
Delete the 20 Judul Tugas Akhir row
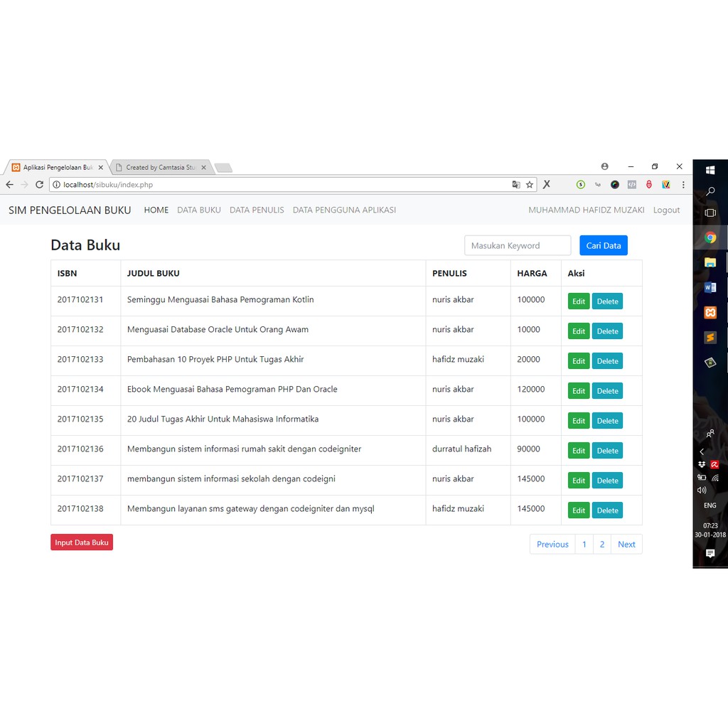click(x=607, y=421)
